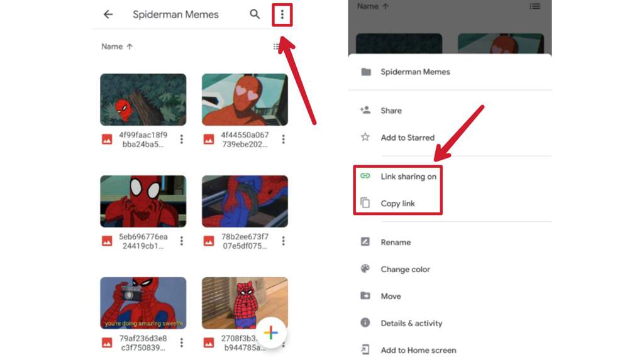The width and height of the screenshot is (644, 362).
Task: Open thumbnail of 78b2ee673f7 image
Action: click(x=245, y=201)
